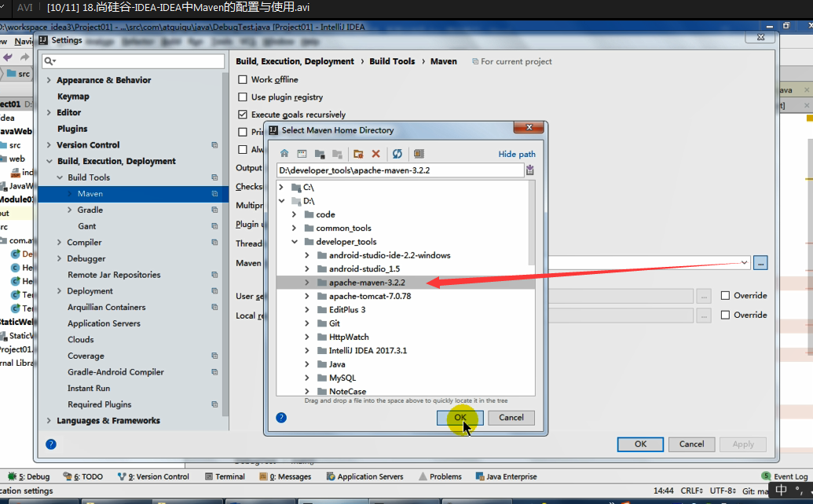Click the file tree vertical scrollbar
813x504 pixels.
coord(532,223)
